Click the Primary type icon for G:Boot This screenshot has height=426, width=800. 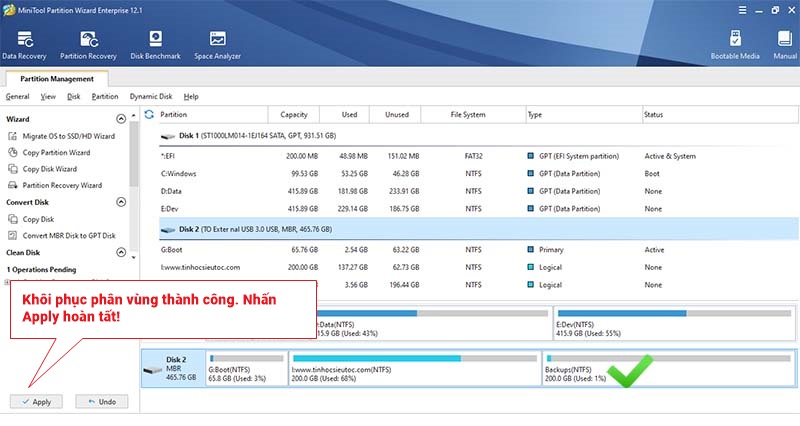(x=531, y=250)
